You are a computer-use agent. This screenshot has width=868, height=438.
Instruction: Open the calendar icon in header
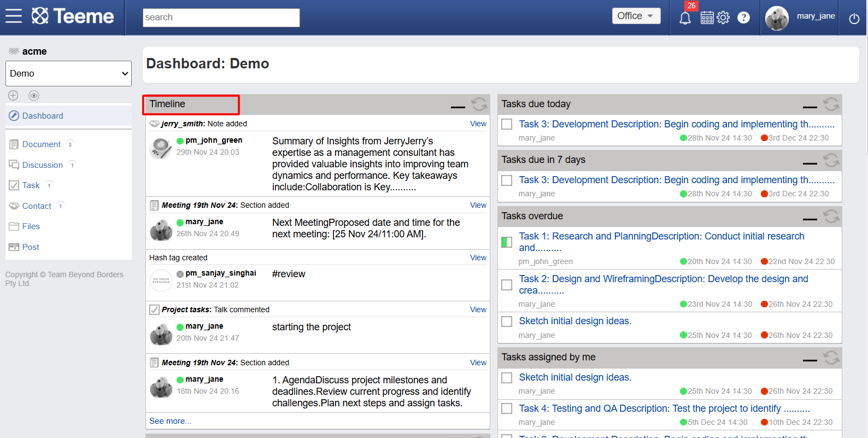(707, 18)
